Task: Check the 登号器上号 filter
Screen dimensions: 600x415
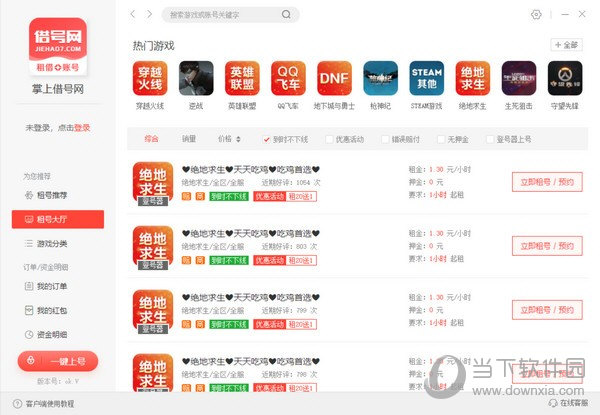Action: point(489,139)
